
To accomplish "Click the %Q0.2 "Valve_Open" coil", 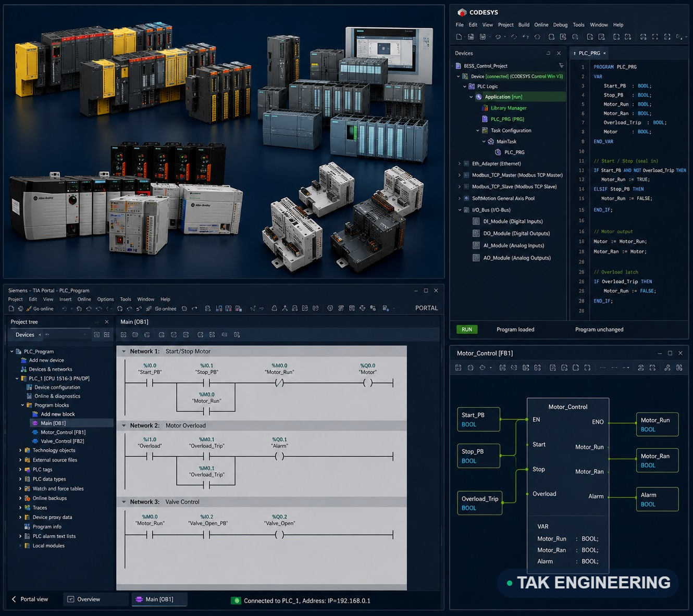I will tap(279, 534).
